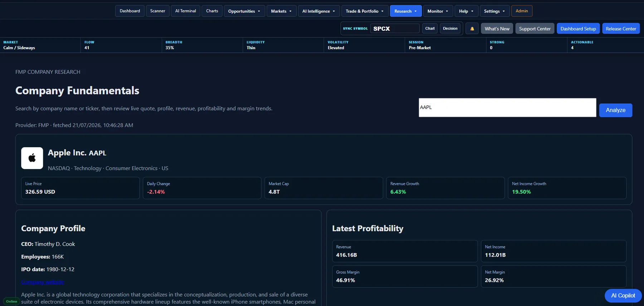Open What's New
The image size is (644, 306).
pos(497,29)
